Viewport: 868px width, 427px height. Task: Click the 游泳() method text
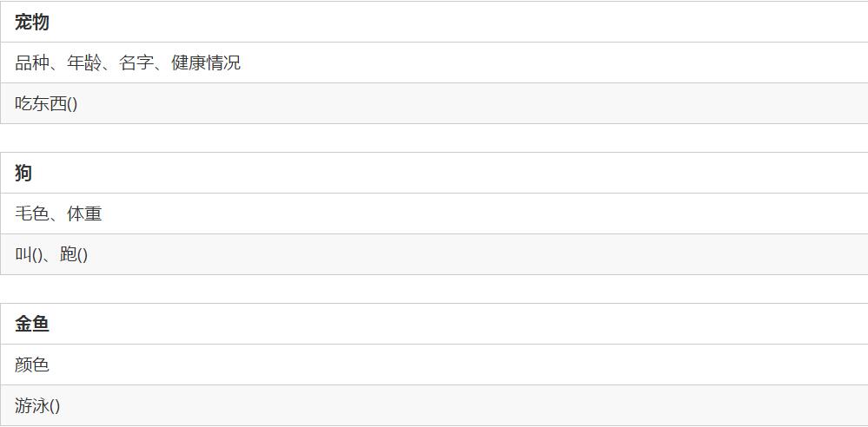pos(37,406)
